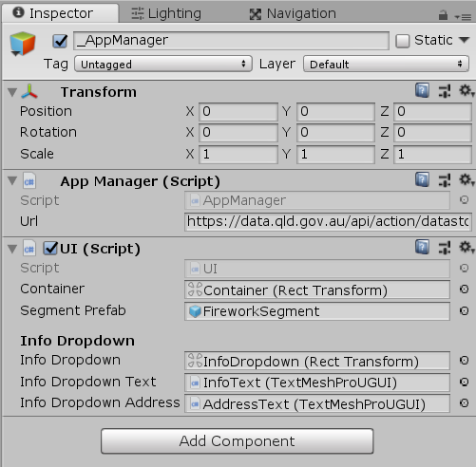Viewport: 476px width, 467px height.
Task: Click the GameObject cube icon selector
Action: click(22, 44)
